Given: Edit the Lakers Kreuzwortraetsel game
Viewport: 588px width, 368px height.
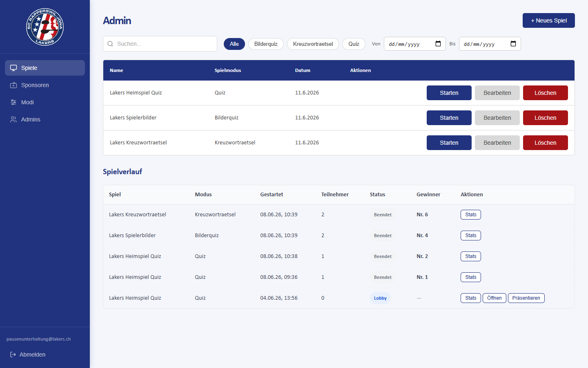Looking at the screenshot, I should [x=497, y=143].
